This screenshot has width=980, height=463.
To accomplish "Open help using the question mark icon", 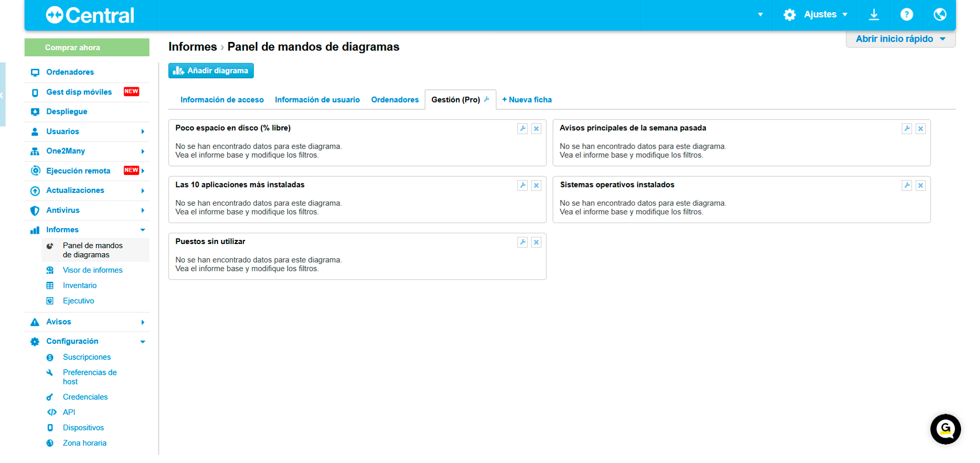I will pyautogui.click(x=907, y=15).
